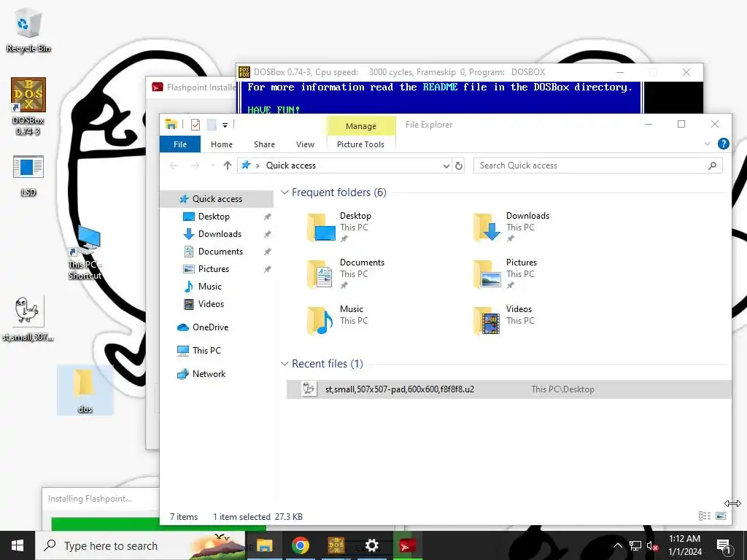Click the Properties icon in quick access toolbar
This screenshot has height=560, width=747.
point(196,125)
